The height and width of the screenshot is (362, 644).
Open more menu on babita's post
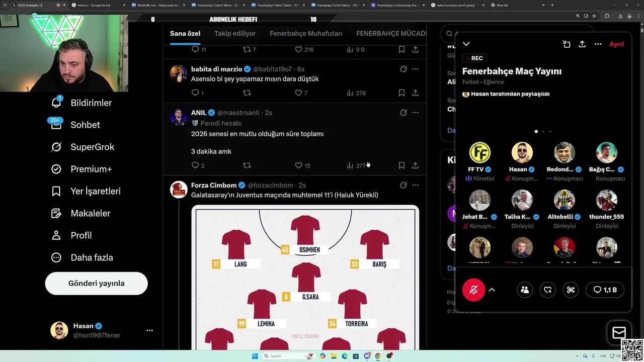click(415, 69)
